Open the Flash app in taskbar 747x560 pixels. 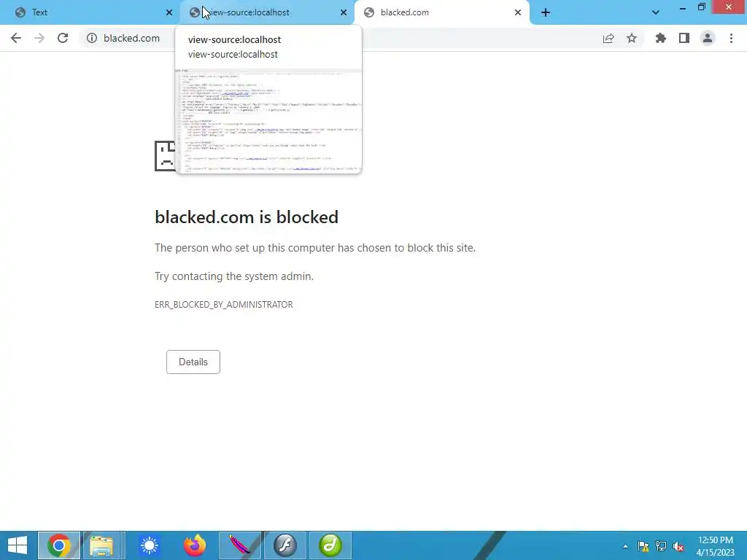coord(285,545)
